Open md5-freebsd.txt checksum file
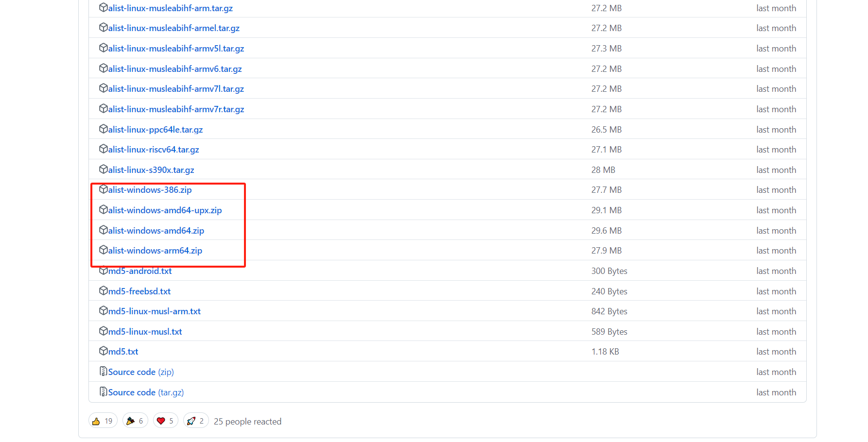Screen dimensions: 868x442 (x=139, y=291)
